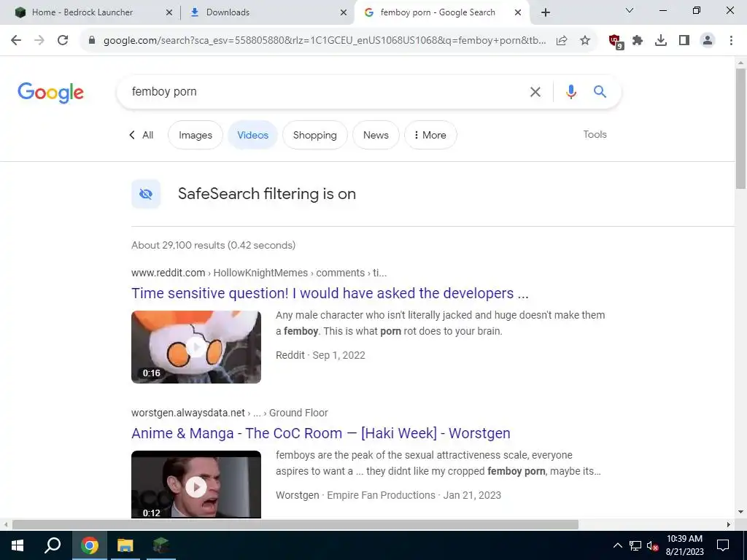Open the SafeSearch eye icon
This screenshot has width=747, height=560.
coord(146,194)
